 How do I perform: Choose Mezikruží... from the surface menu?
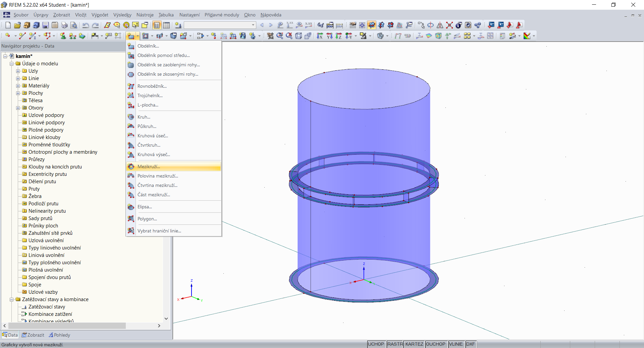click(174, 166)
